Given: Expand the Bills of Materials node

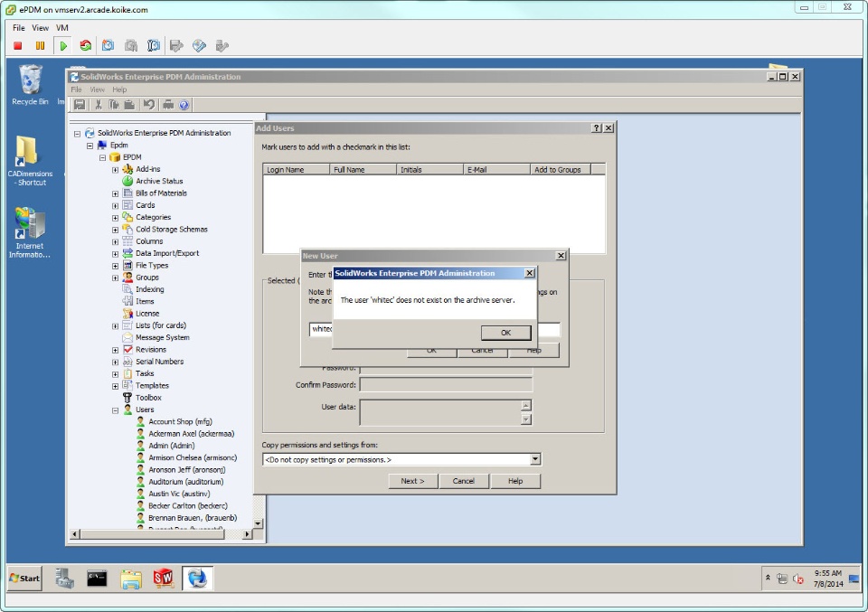Looking at the screenshot, I should (115, 193).
